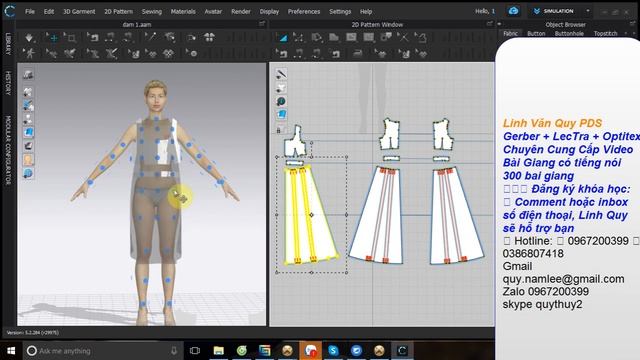This screenshot has width=640, height=360.
Task: Click the needle icon at top of 2D window
Action: [x=281, y=74]
